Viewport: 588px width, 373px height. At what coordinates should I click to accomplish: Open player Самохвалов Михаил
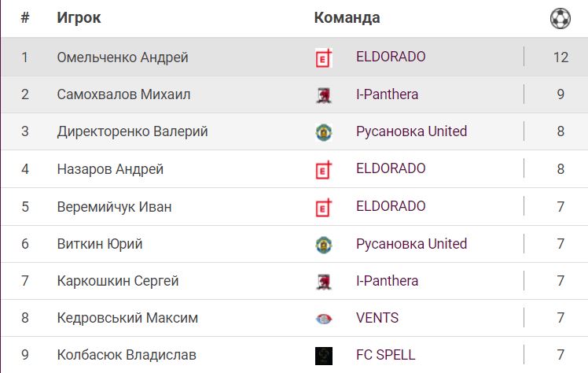pyautogui.click(x=123, y=94)
